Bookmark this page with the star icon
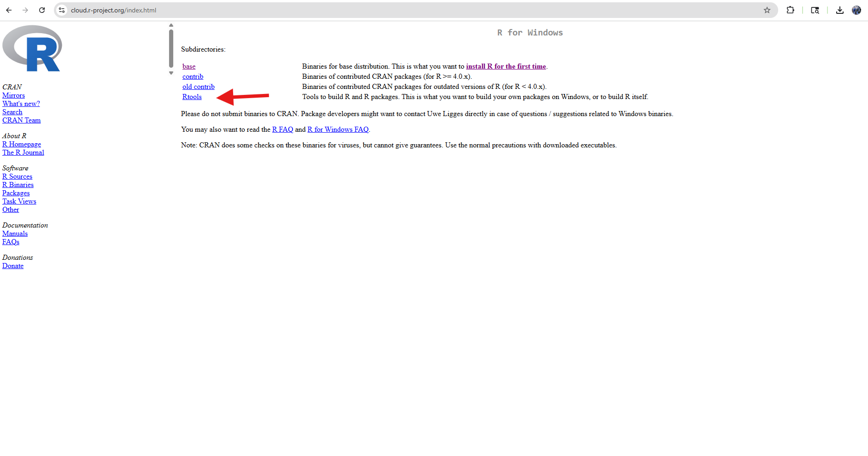Screen dimensions: 868x456 767,10
